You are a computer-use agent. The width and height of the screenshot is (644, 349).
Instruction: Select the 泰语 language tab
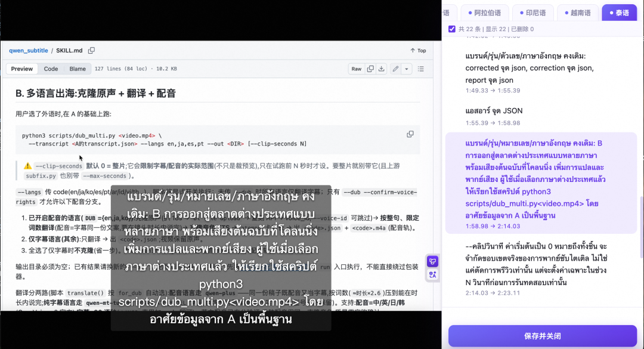[620, 13]
